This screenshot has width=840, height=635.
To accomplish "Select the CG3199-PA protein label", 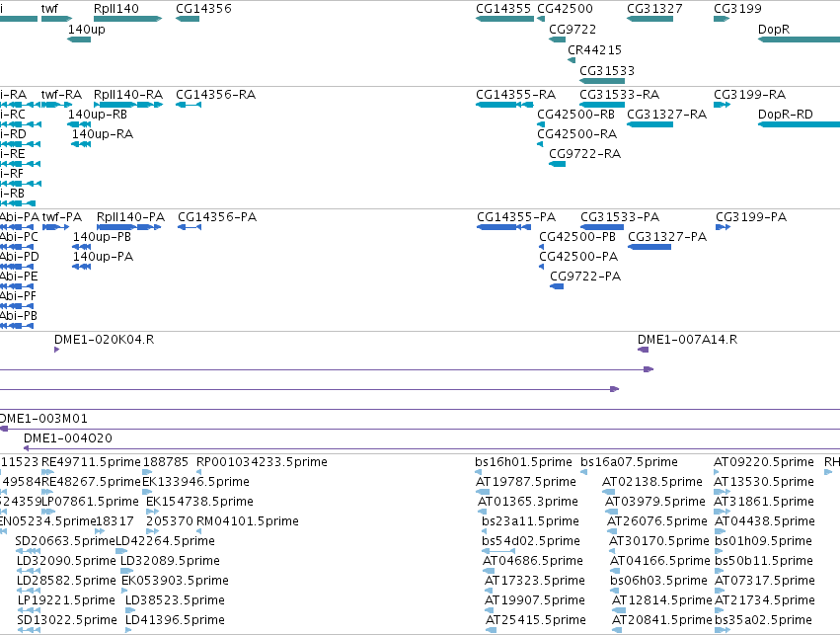I will (751, 217).
